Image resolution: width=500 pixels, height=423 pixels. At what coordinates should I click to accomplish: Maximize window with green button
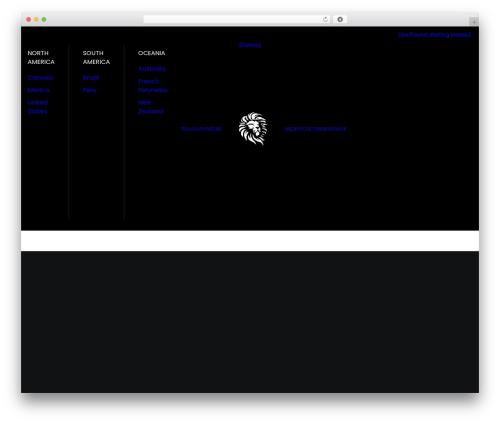[44, 19]
